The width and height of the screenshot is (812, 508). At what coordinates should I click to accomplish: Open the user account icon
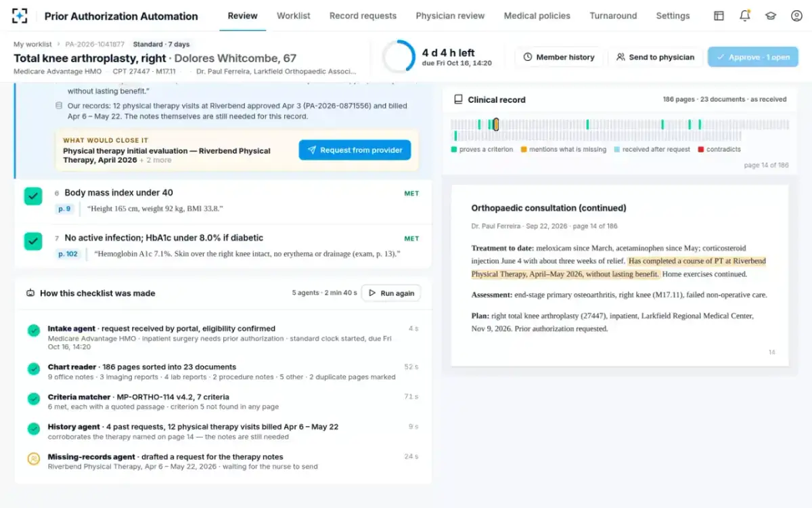(796, 16)
